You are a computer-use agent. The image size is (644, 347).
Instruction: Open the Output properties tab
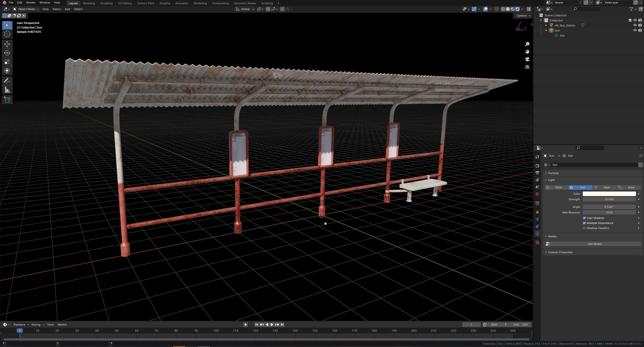[x=537, y=173]
